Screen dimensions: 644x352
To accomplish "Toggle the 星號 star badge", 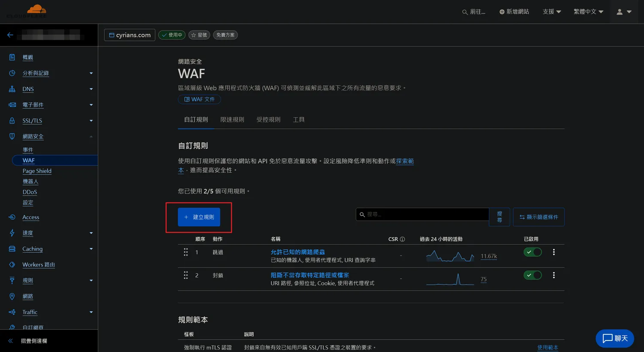I will point(199,35).
